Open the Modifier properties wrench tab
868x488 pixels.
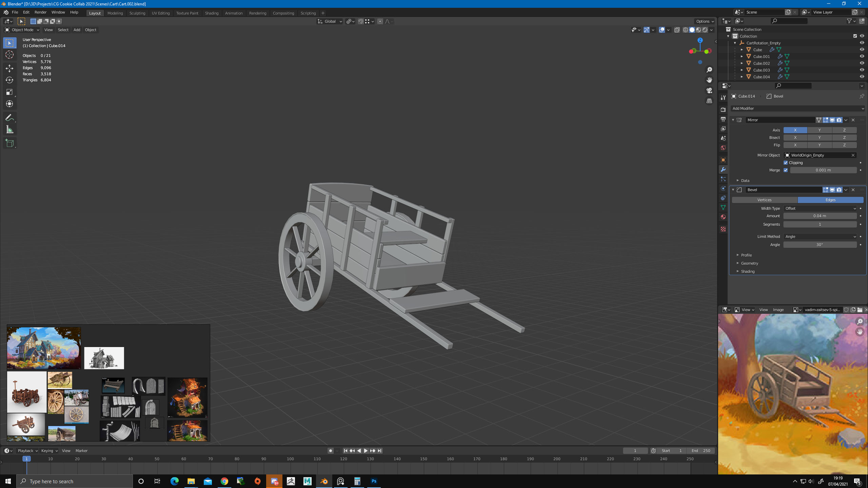[723, 169]
